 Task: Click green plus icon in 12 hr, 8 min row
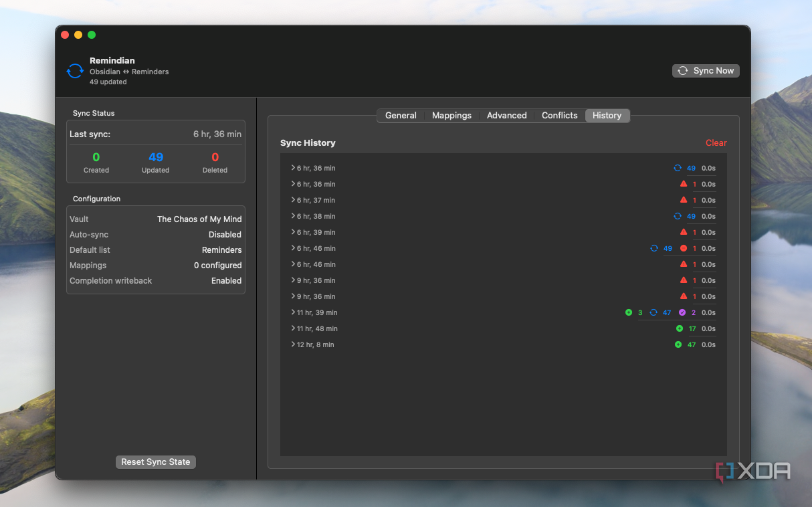pos(678,344)
